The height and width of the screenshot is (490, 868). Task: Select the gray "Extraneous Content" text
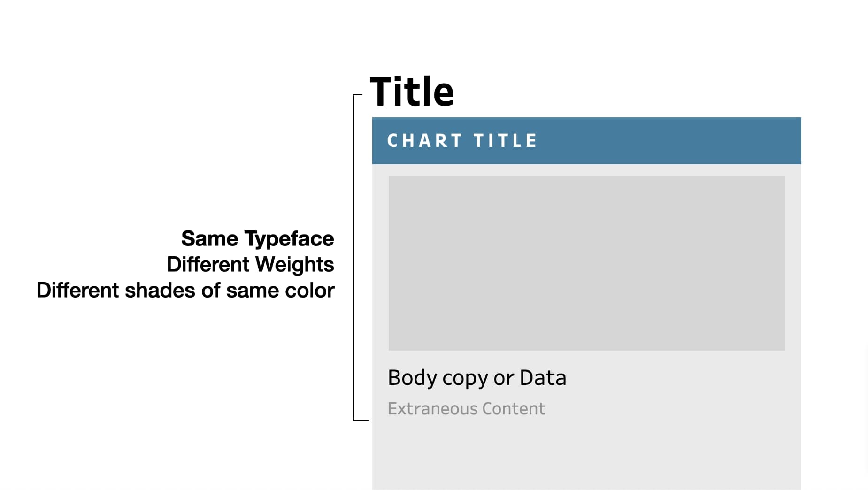[x=466, y=409]
